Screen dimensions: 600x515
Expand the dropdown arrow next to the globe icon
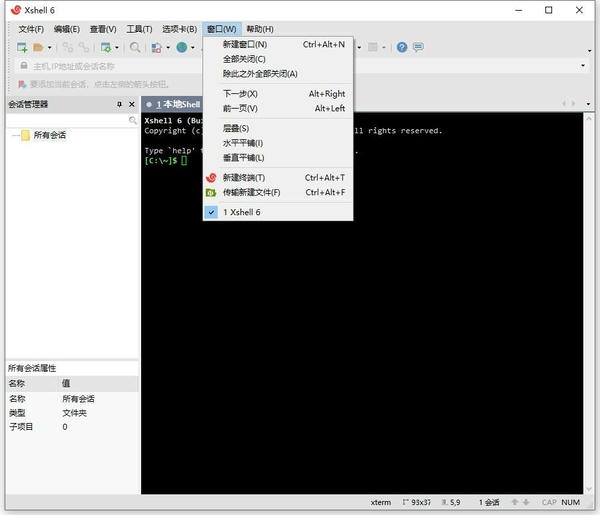193,48
